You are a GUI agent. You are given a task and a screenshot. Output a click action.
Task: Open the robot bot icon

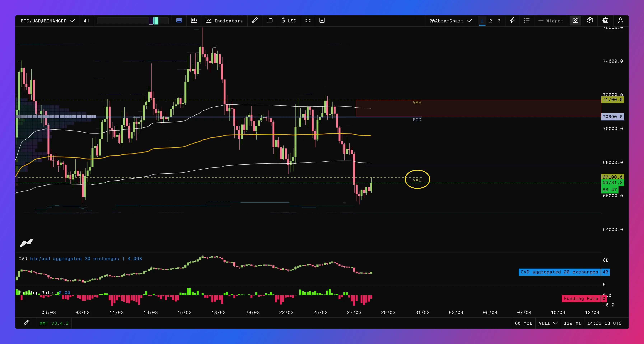pos(606,20)
